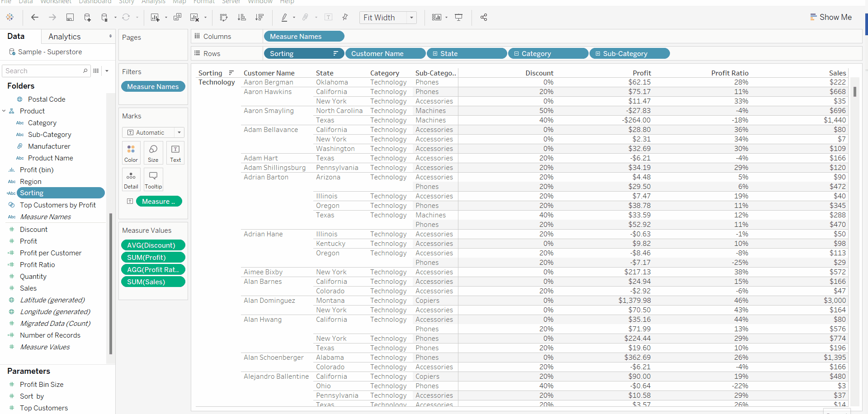868x414 pixels.
Task: Share the workbook with others
Action: 484,17
